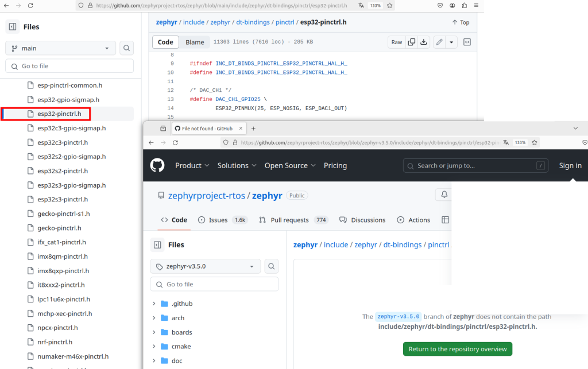This screenshot has width=588, height=369.
Task: Open the Pull requests tab
Action: pos(293,220)
